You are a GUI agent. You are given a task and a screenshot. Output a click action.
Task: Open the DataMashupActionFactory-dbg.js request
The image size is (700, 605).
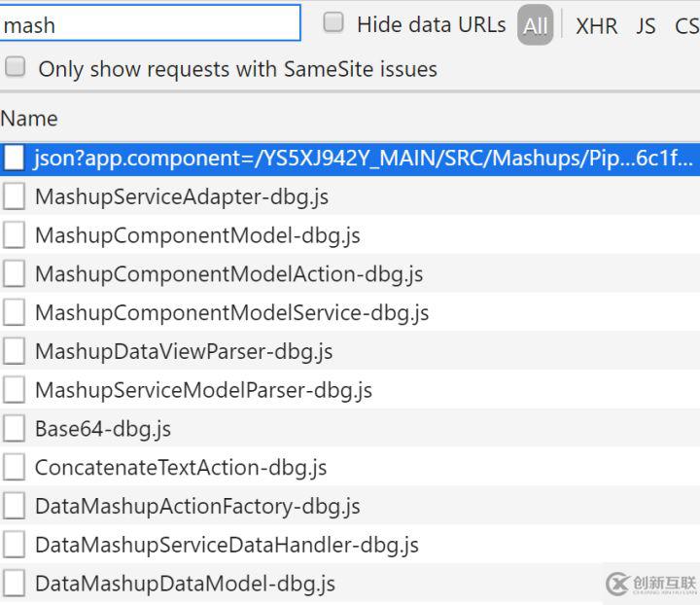click(197, 506)
